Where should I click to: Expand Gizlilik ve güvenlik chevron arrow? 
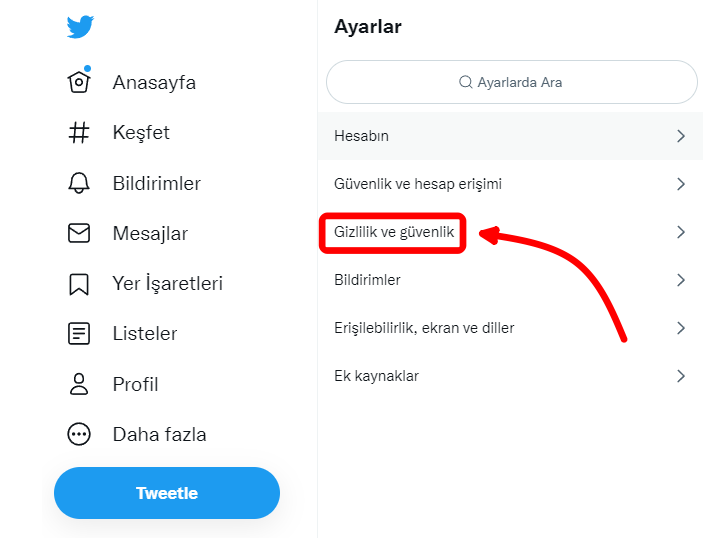tap(681, 232)
